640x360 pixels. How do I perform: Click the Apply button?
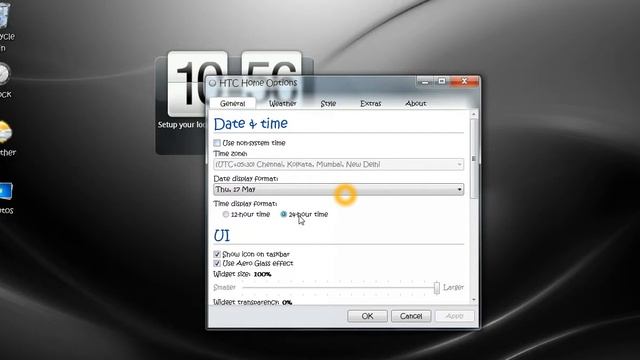point(455,316)
